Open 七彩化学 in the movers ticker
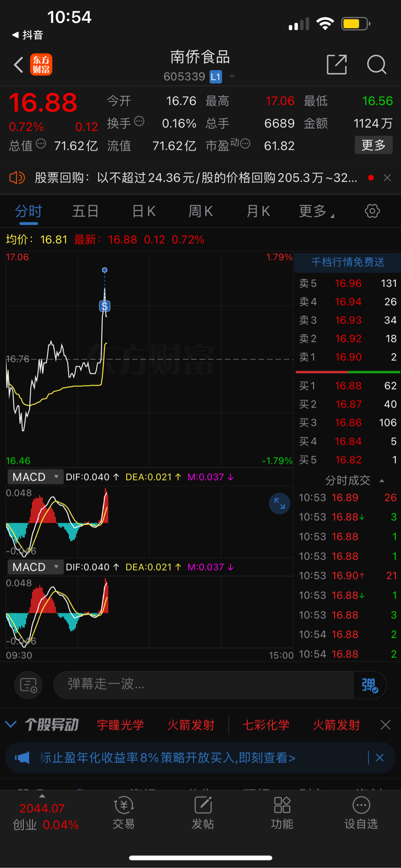 [x=266, y=725]
